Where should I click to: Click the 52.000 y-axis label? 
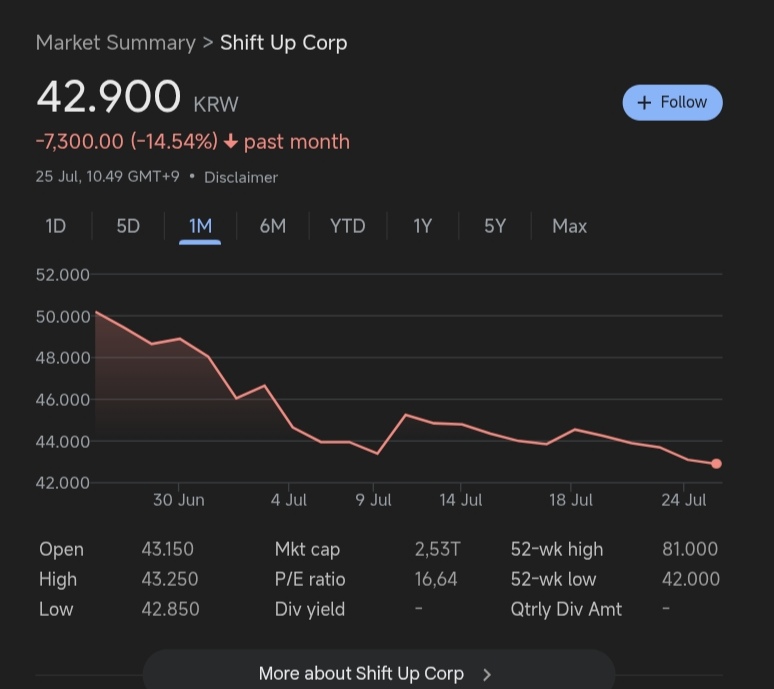coord(63,274)
